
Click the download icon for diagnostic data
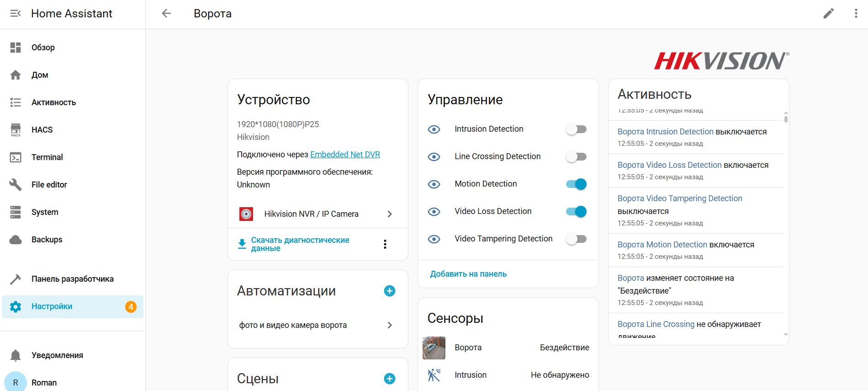pos(242,244)
